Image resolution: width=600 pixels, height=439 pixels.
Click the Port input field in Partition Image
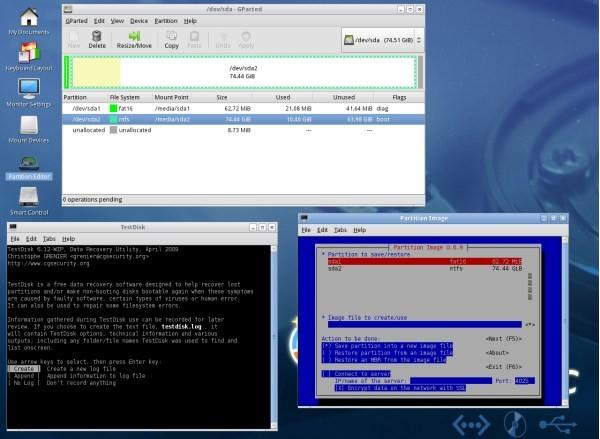(525, 381)
